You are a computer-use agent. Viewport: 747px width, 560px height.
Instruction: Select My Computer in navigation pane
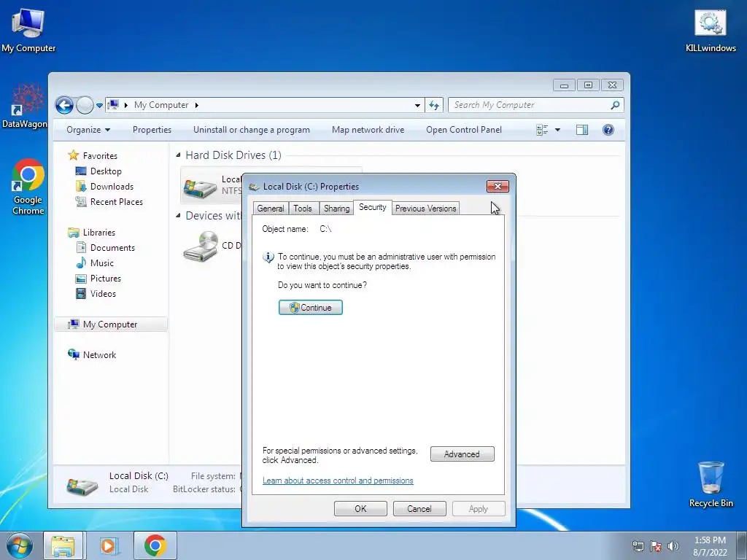pyautogui.click(x=111, y=324)
